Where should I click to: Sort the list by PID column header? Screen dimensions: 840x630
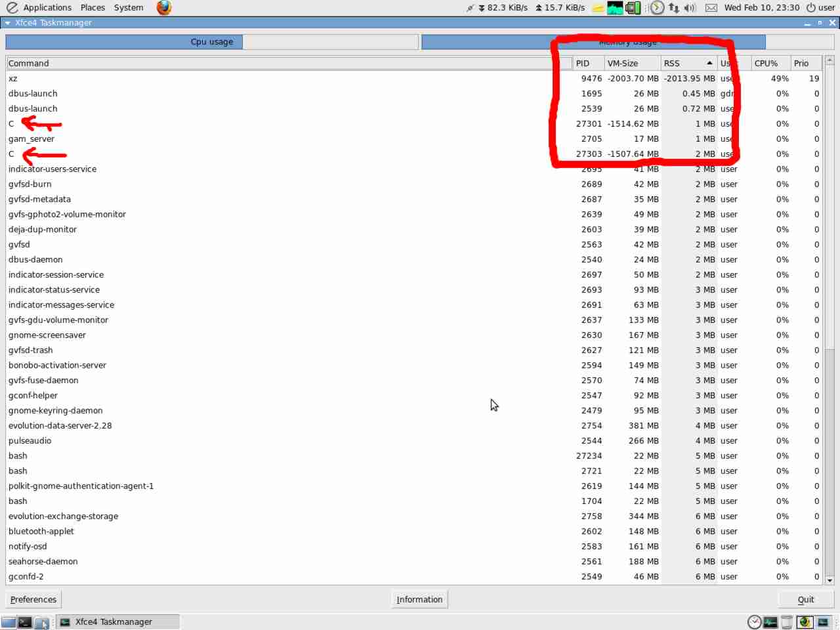[x=587, y=64]
